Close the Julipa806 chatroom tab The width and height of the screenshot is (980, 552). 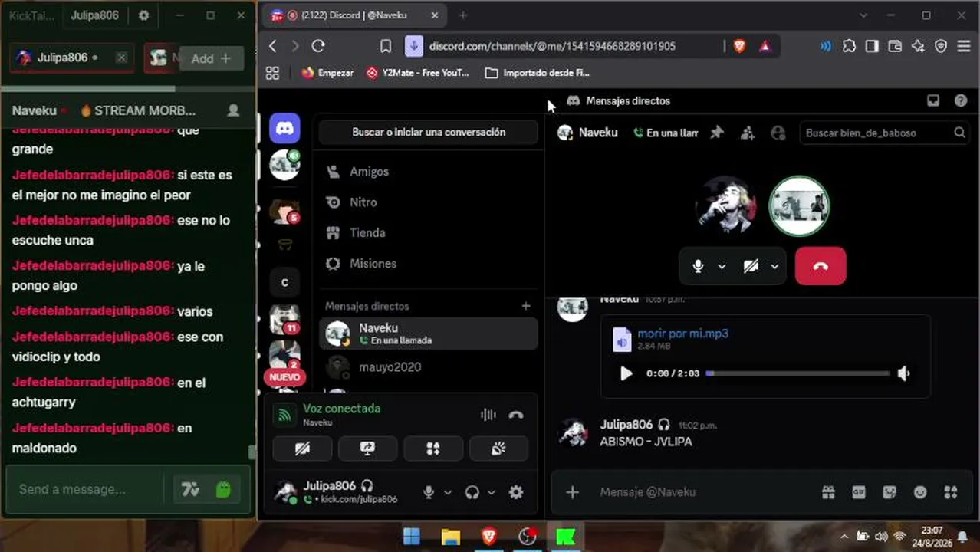tap(121, 58)
